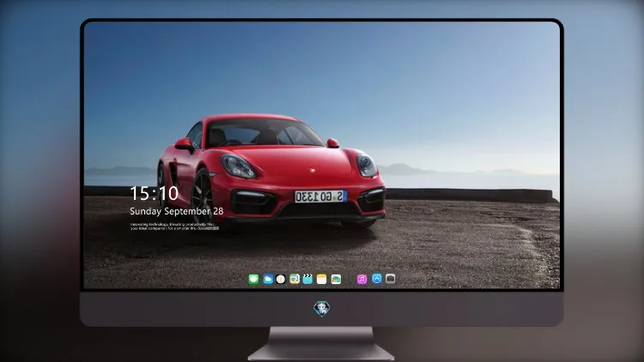Click the date Sunday September 28
Screen dimensions: 644x362
point(177,211)
